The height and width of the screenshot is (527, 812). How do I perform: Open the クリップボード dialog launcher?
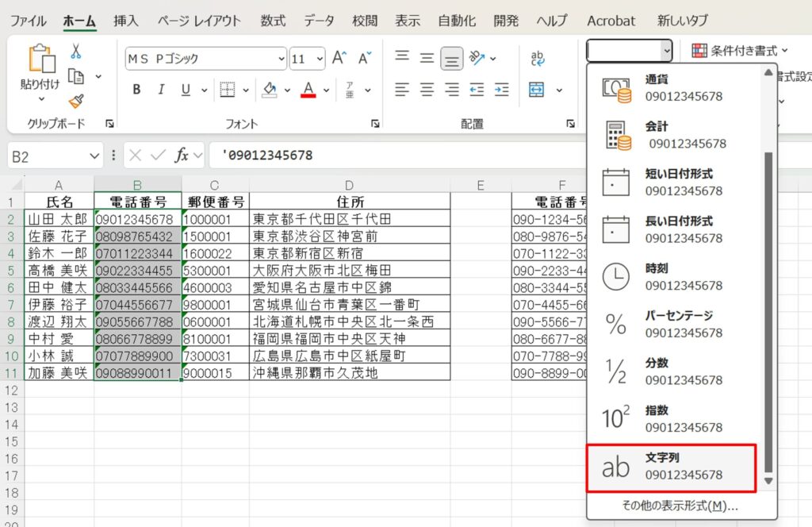click(109, 123)
